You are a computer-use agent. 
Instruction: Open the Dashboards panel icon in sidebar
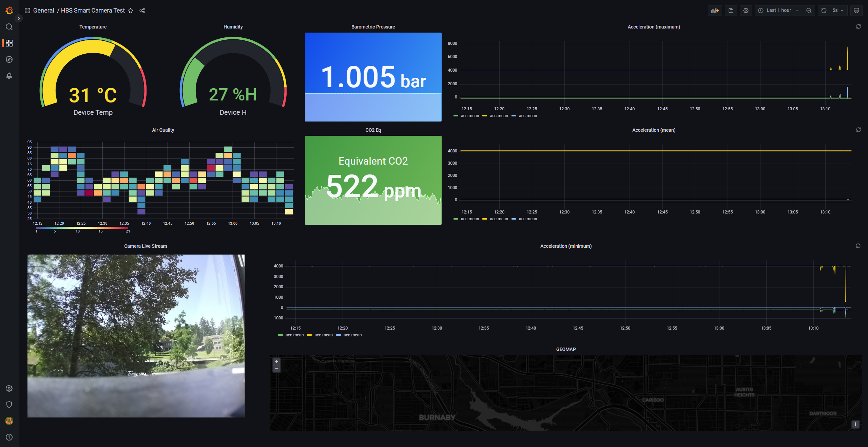(9, 43)
